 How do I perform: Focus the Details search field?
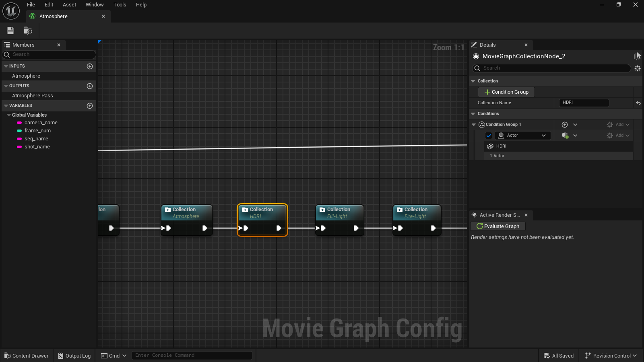point(551,68)
